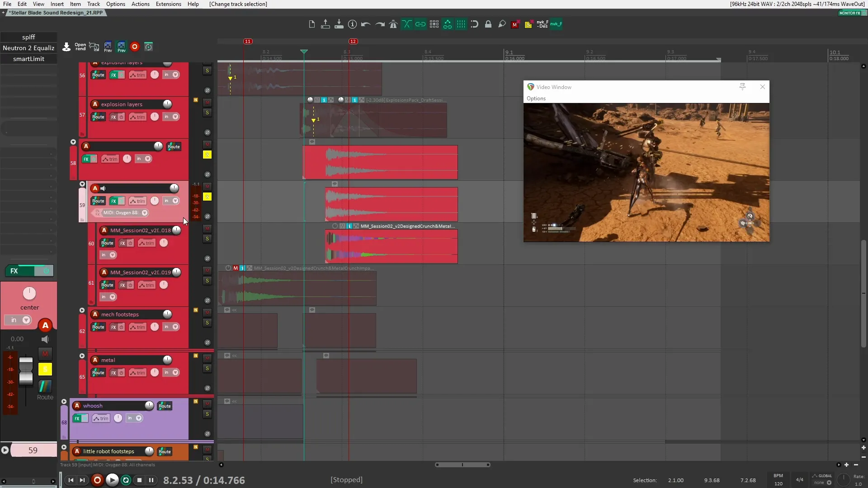This screenshot has height=488, width=868.
Task: Expand the metal track folder arrow
Action: click(x=82, y=356)
